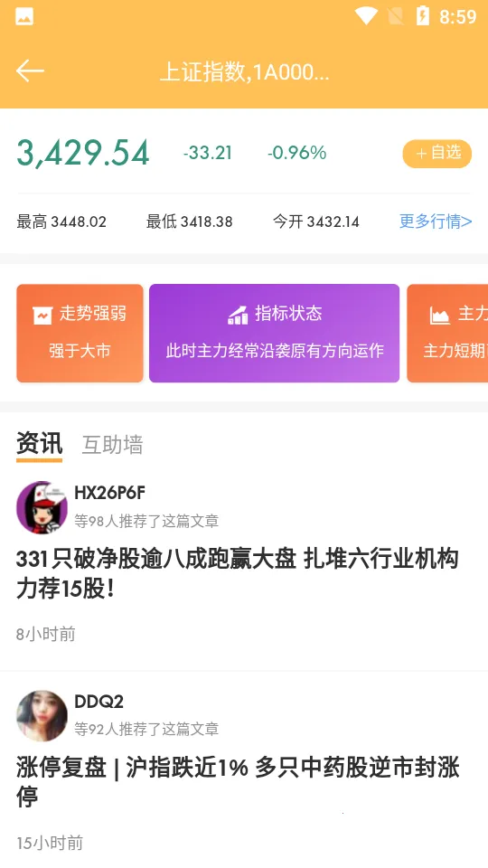This screenshot has width=488, height=868.
Task: Tap the 上证指数 title text
Action: [x=244, y=72]
